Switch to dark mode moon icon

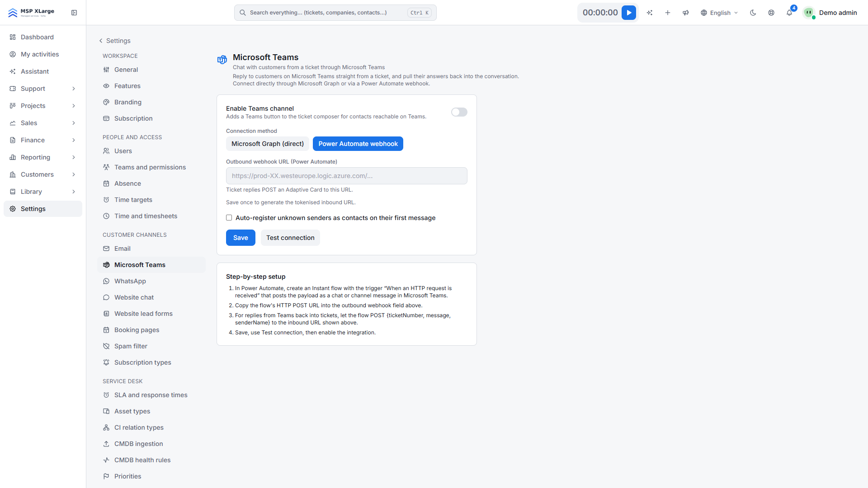tap(753, 13)
